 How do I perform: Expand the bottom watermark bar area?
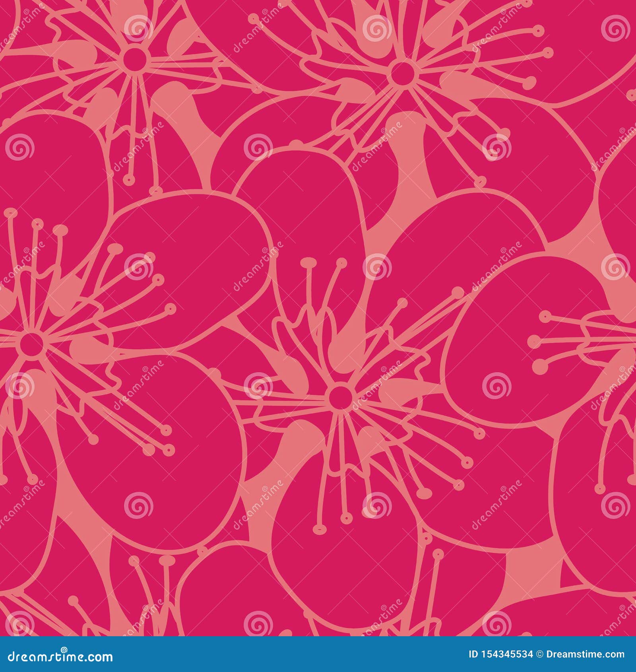318,654
